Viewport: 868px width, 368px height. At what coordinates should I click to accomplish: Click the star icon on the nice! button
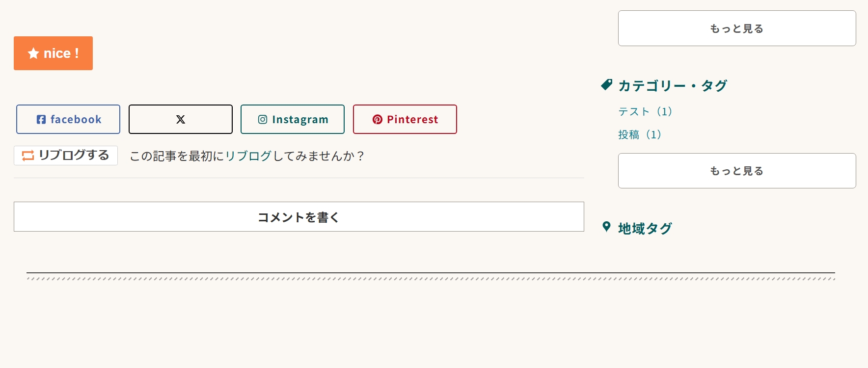32,53
